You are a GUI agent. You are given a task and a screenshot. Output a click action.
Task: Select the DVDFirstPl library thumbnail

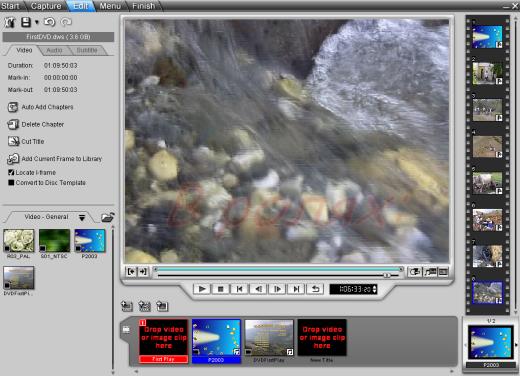pos(19,278)
